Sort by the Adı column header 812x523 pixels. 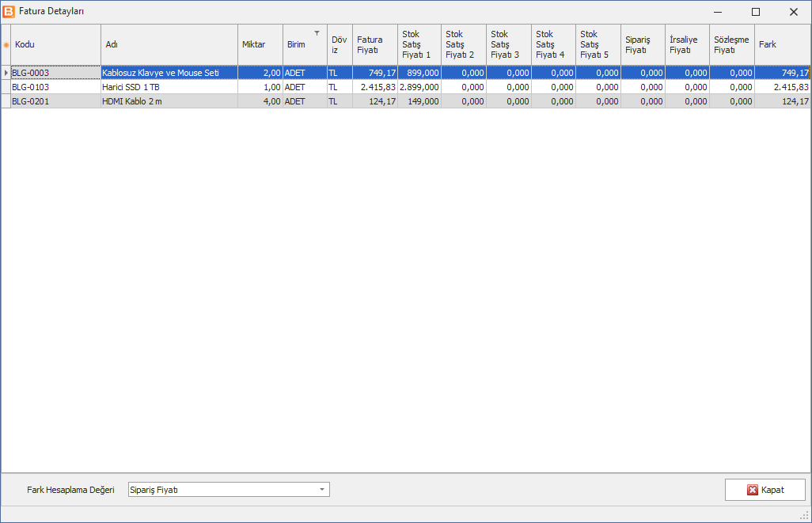[169, 44]
